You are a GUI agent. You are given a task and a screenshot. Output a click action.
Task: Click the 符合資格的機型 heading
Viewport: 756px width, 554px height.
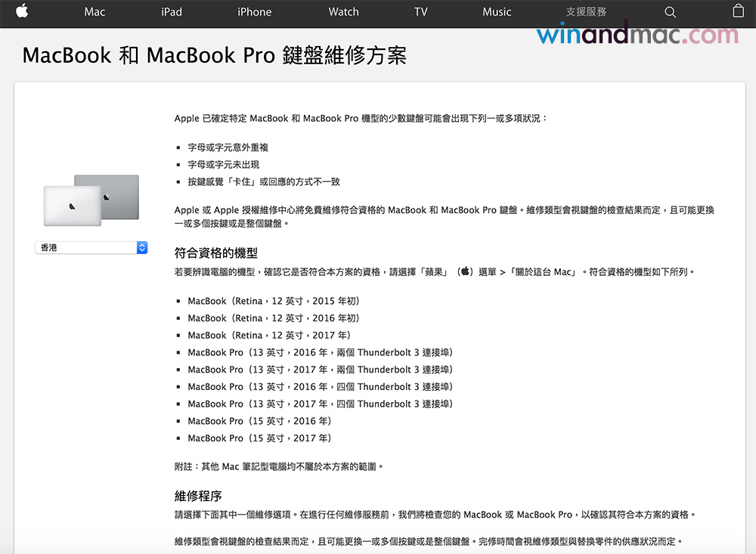216,252
